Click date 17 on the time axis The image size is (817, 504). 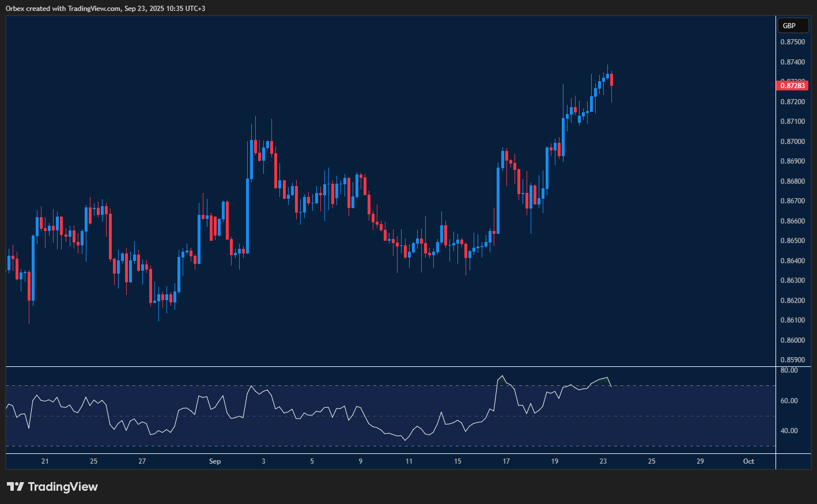(x=506, y=461)
